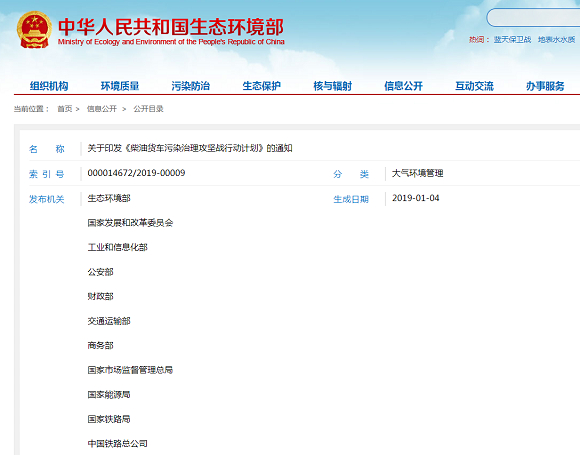Click the 名称 field label
Image resolution: width=580 pixels, height=455 pixels.
[x=47, y=149]
